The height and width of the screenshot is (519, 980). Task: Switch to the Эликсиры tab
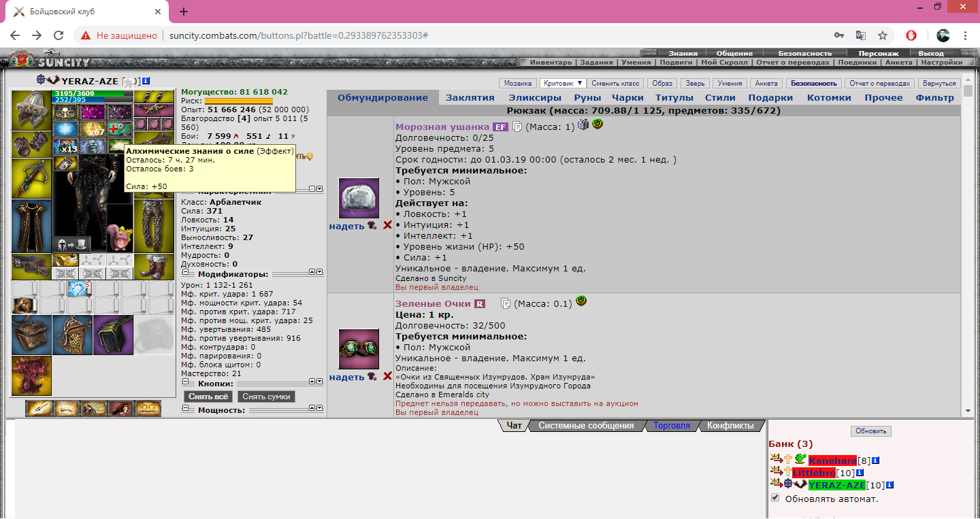click(535, 97)
